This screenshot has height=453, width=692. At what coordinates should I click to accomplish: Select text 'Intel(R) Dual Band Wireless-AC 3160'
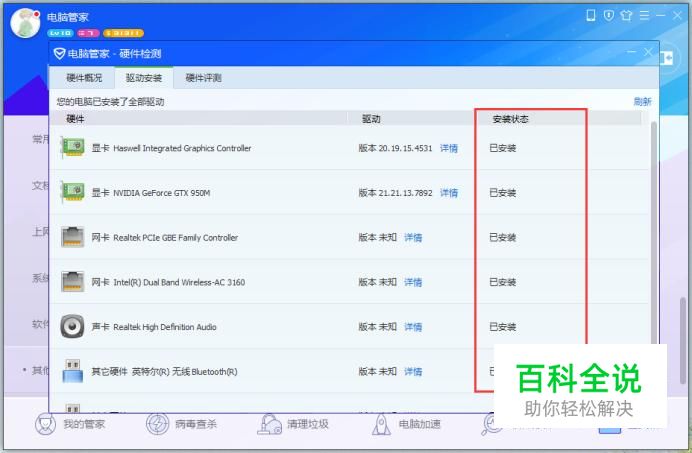(x=179, y=282)
